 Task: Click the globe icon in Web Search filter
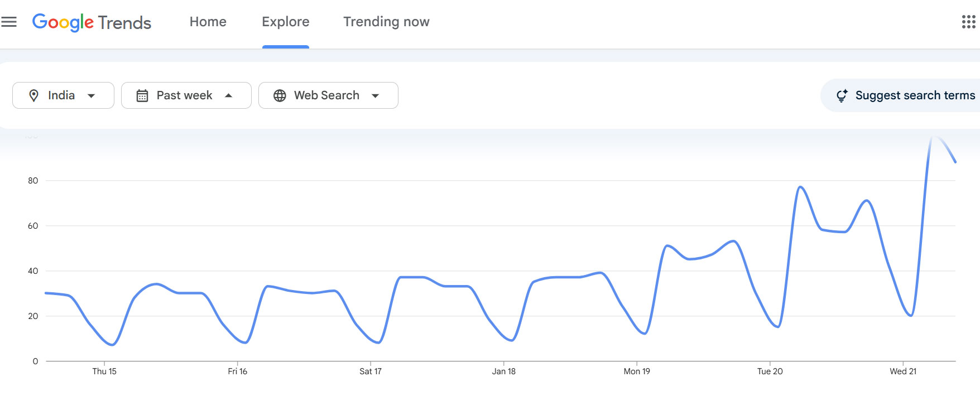click(x=281, y=95)
